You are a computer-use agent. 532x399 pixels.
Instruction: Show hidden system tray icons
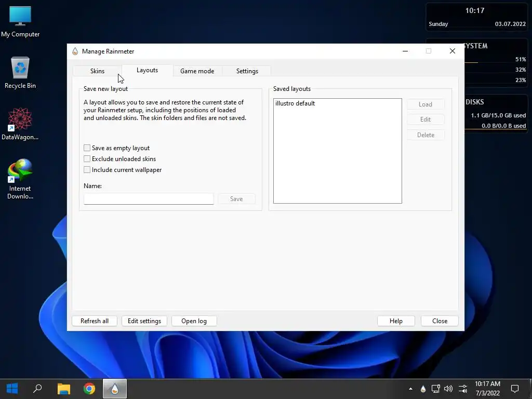coord(410,389)
